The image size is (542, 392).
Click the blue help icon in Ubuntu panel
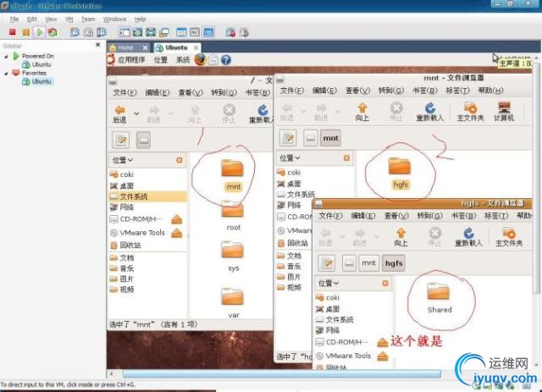coord(226,60)
